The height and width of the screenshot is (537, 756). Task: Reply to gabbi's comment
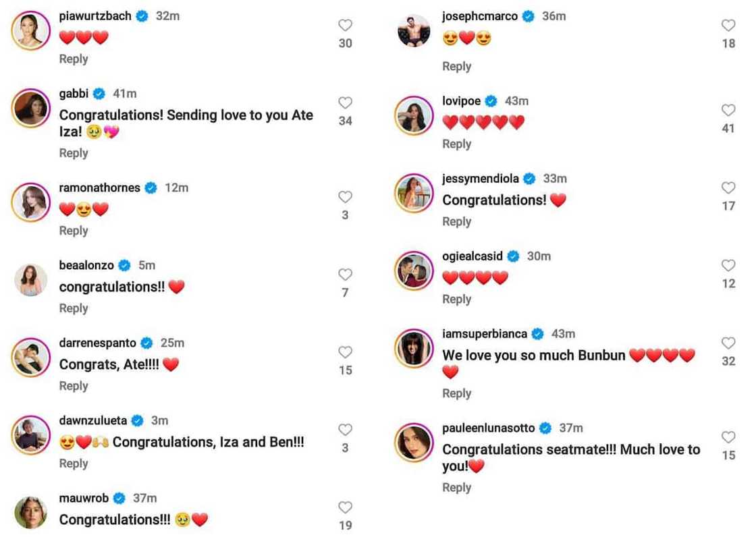click(74, 153)
